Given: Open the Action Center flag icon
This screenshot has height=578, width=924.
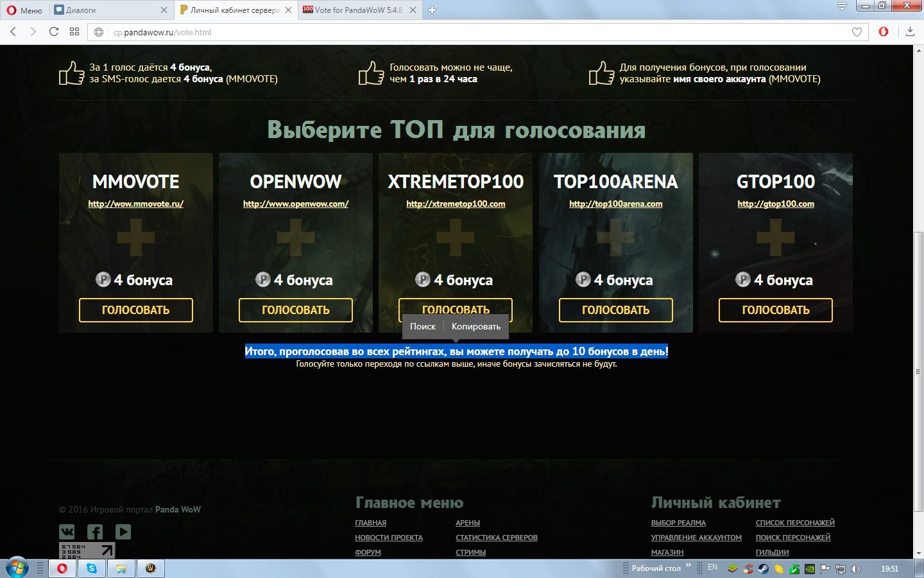Looking at the screenshot, I should 825,568.
